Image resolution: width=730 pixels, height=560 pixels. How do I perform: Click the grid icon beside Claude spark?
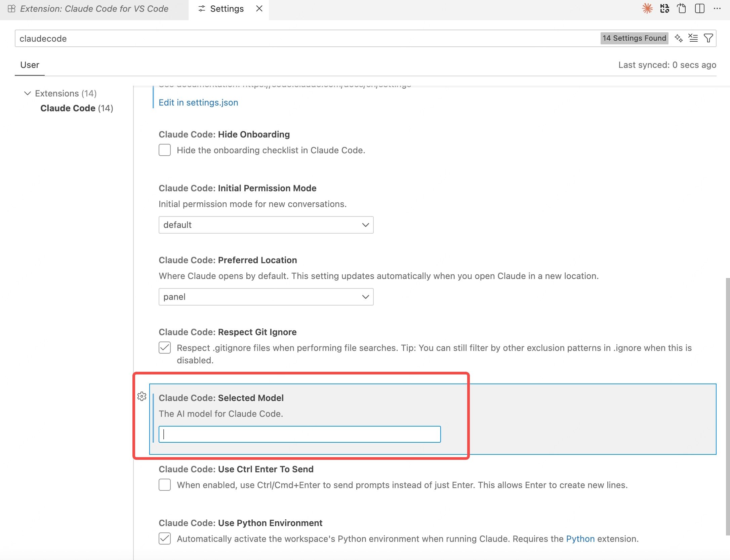click(x=664, y=8)
